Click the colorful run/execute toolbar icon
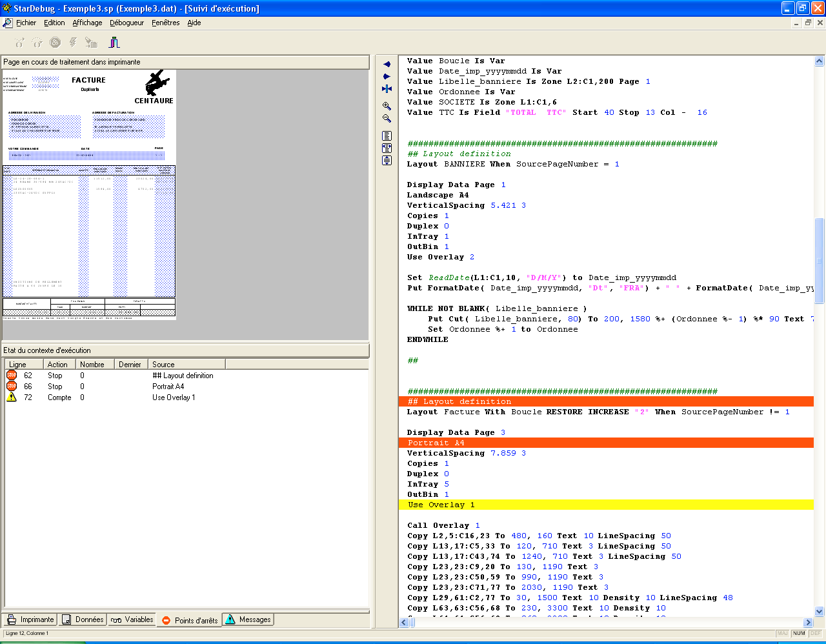The image size is (826, 644). tap(114, 43)
